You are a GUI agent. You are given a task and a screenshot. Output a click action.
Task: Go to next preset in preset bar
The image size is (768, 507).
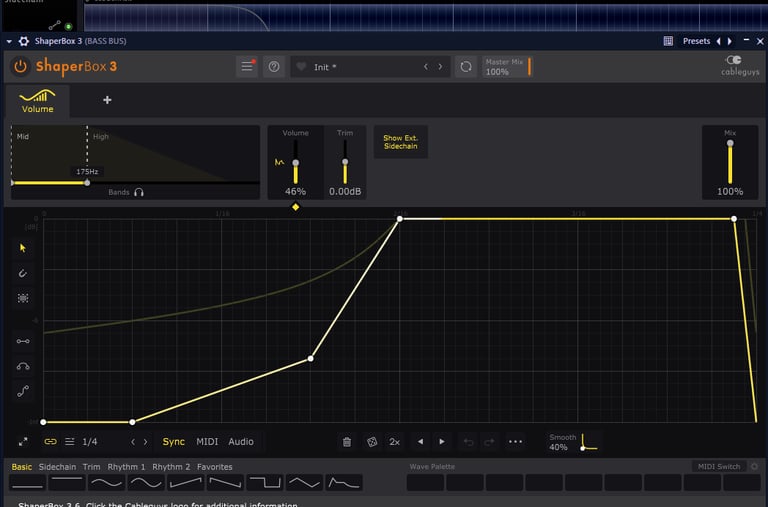tap(440, 67)
